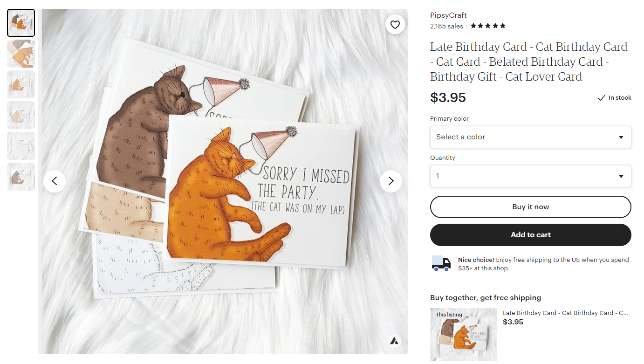Click the next image arrow
This screenshot has height=364, width=644.
click(391, 181)
